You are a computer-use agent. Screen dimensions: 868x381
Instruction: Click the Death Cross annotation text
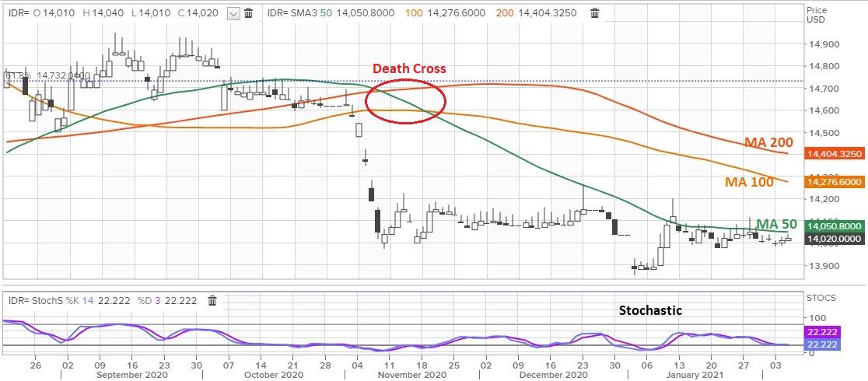pos(409,68)
